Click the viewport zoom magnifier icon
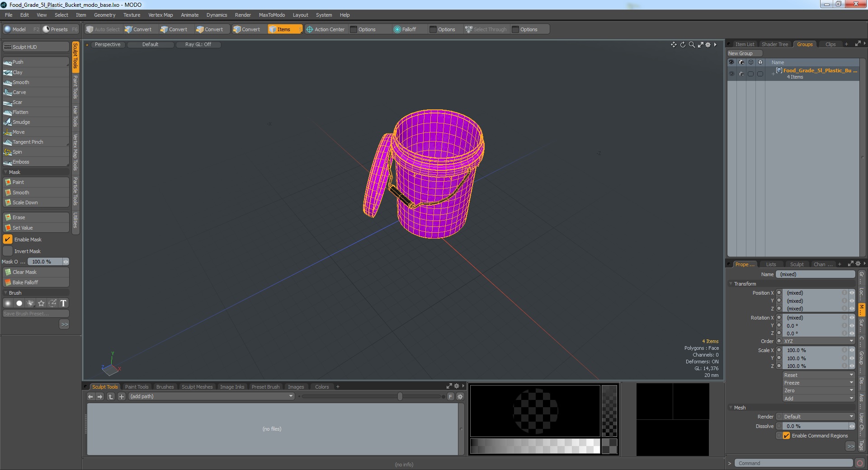The height and width of the screenshot is (470, 868). pos(692,45)
